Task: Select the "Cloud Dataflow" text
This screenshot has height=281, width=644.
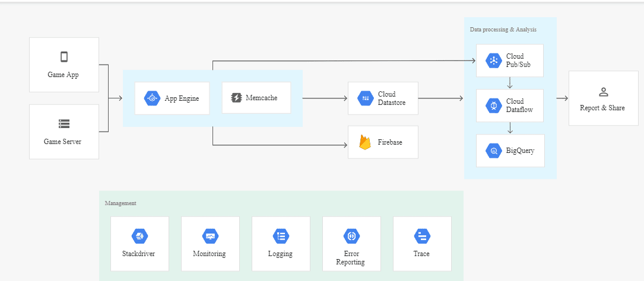Action: pos(519,106)
